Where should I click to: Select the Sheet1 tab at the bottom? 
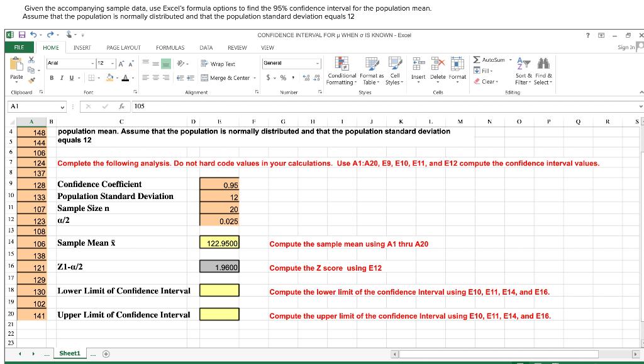point(69,353)
